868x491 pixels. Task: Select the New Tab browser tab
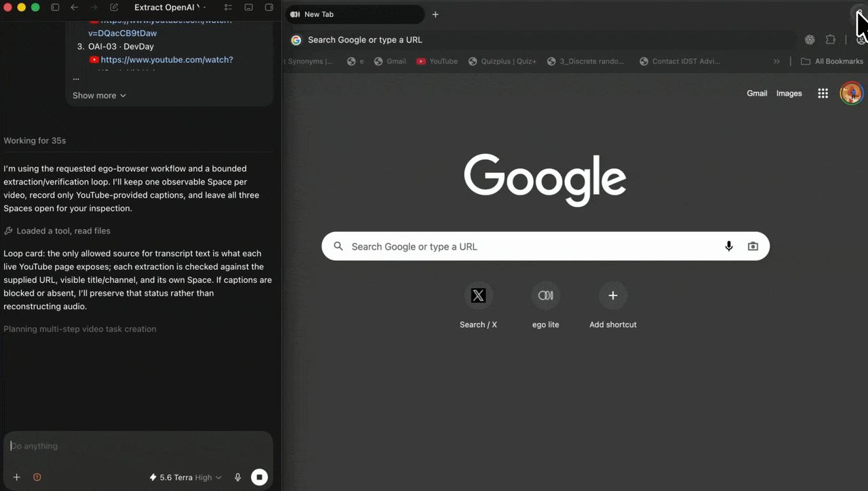(355, 14)
